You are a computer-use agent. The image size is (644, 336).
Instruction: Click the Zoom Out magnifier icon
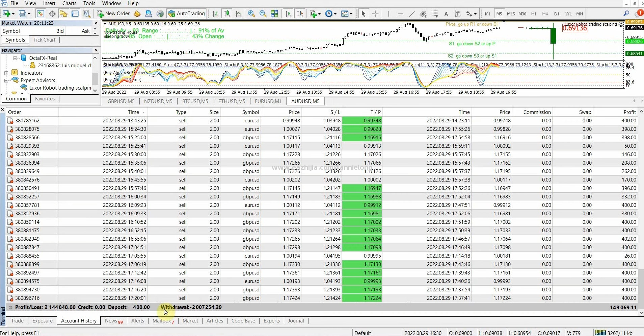(263, 14)
